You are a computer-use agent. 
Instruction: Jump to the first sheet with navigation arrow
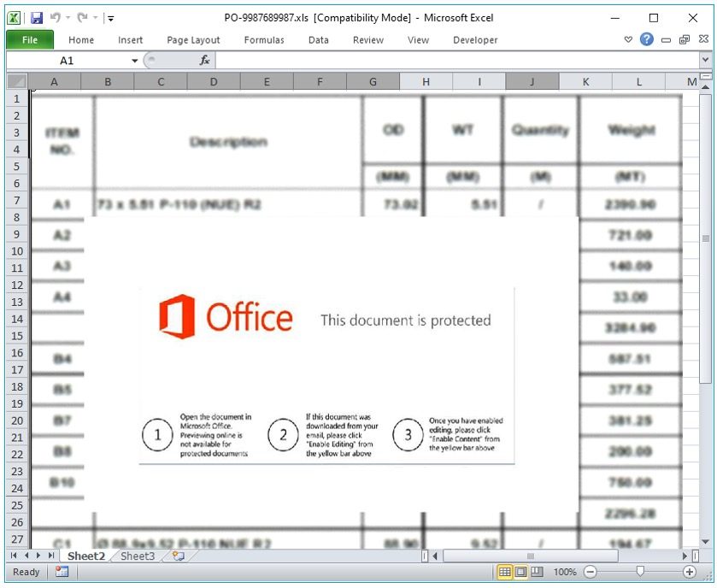[15, 556]
